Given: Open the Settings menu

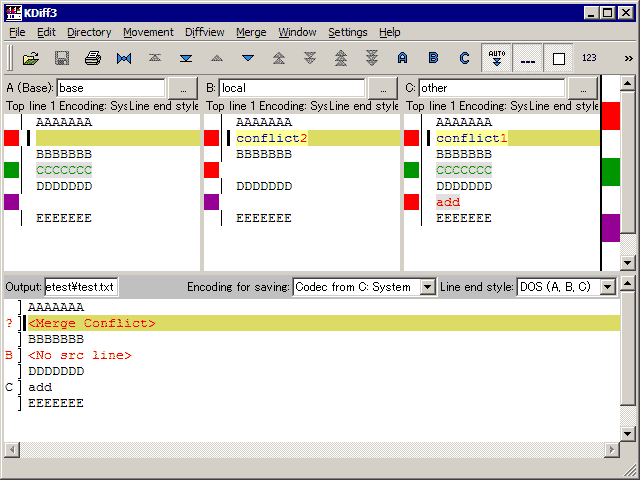Looking at the screenshot, I should coord(348,32).
